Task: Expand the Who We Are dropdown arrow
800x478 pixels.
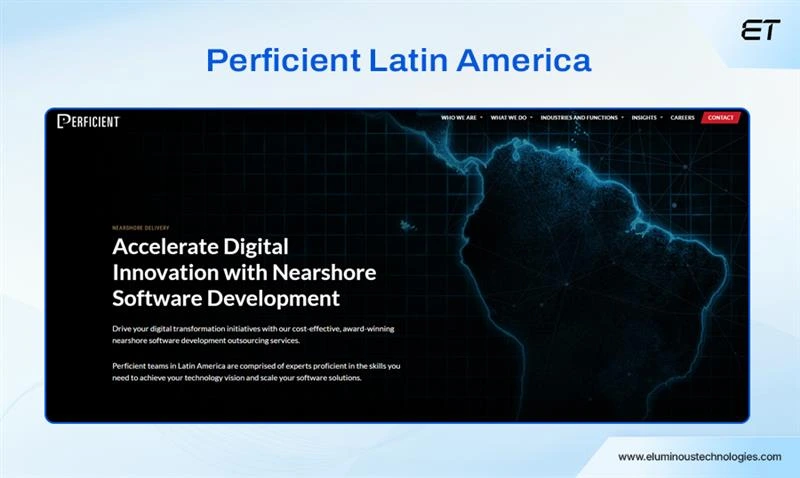Action: click(481, 118)
